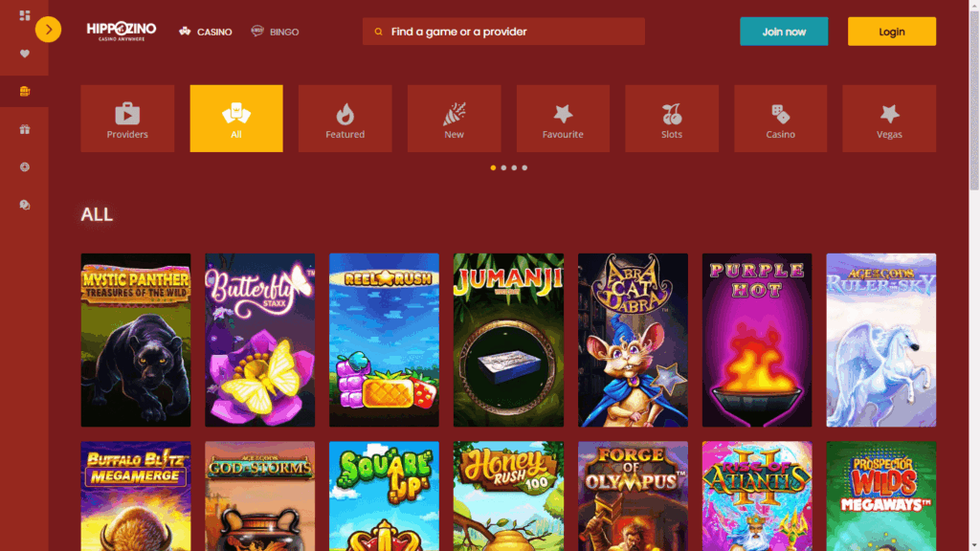Click the Hippozino logo

(122, 32)
